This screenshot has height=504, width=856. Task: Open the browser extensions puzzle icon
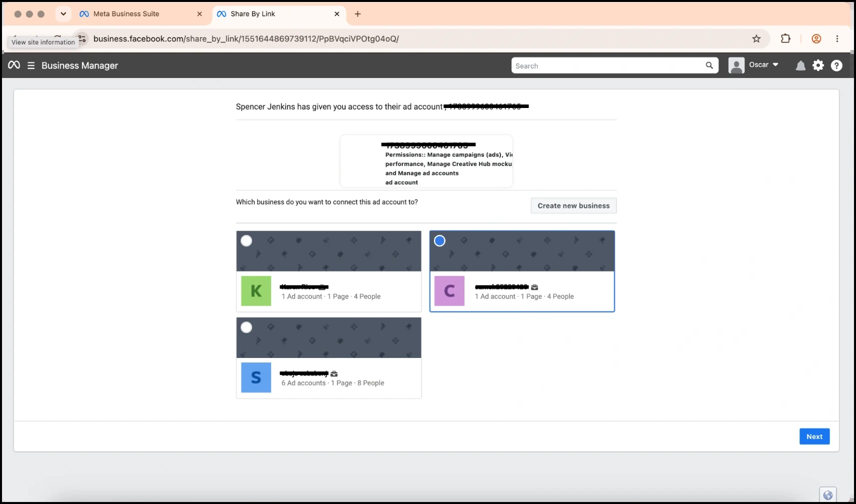pyautogui.click(x=785, y=38)
